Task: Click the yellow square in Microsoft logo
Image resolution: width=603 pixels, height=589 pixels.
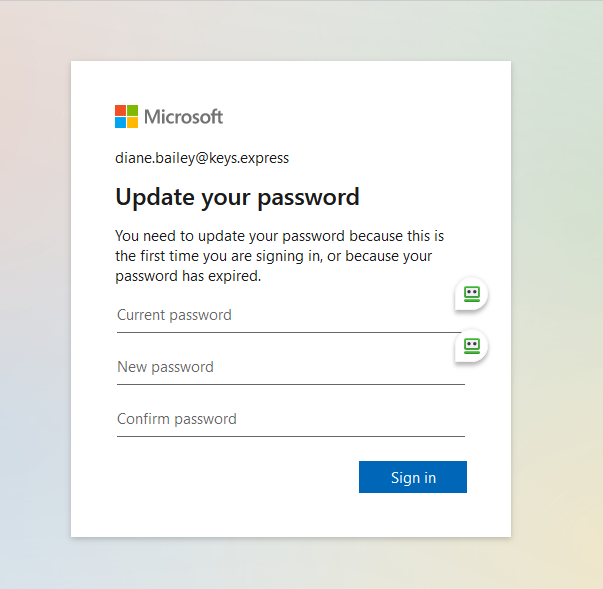Action: 132,122
